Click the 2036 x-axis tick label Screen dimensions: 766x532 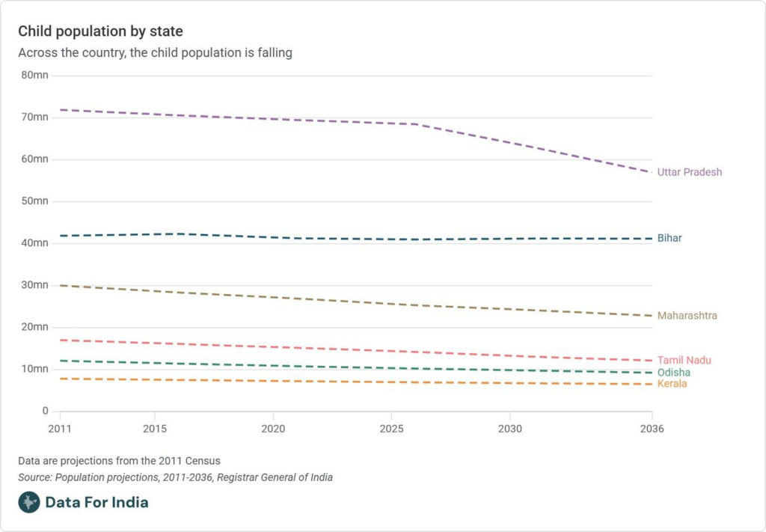pos(652,429)
